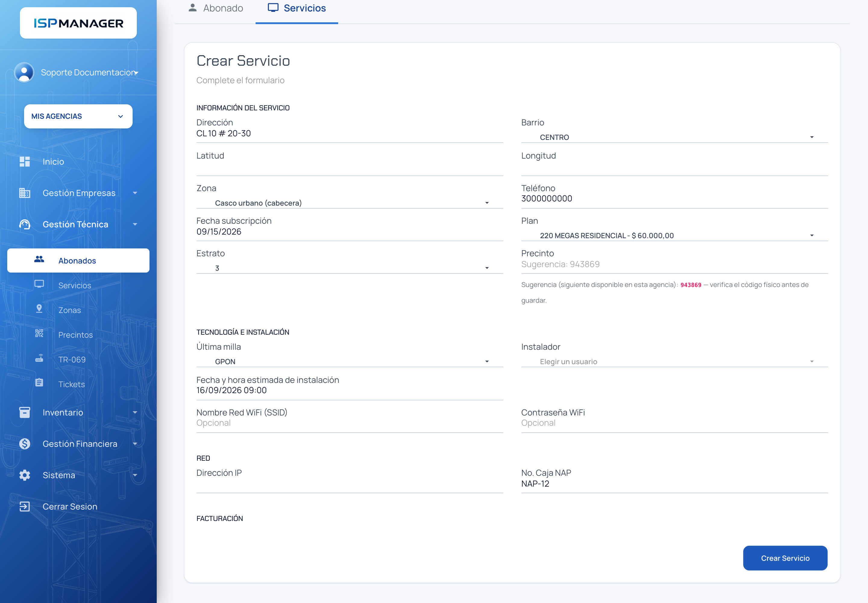Click the Abonados people icon

point(39,260)
